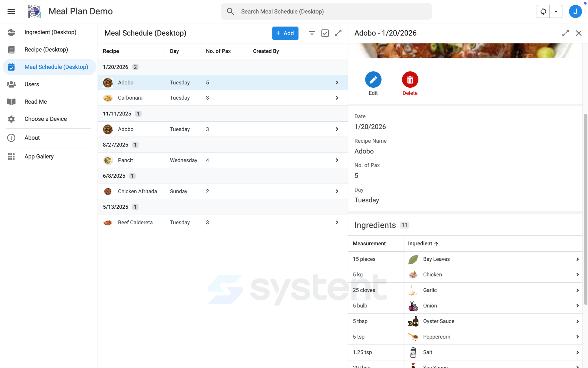Select the highlighted Adobo 5 pax row
Screen dimensions: 588x368
point(223,83)
